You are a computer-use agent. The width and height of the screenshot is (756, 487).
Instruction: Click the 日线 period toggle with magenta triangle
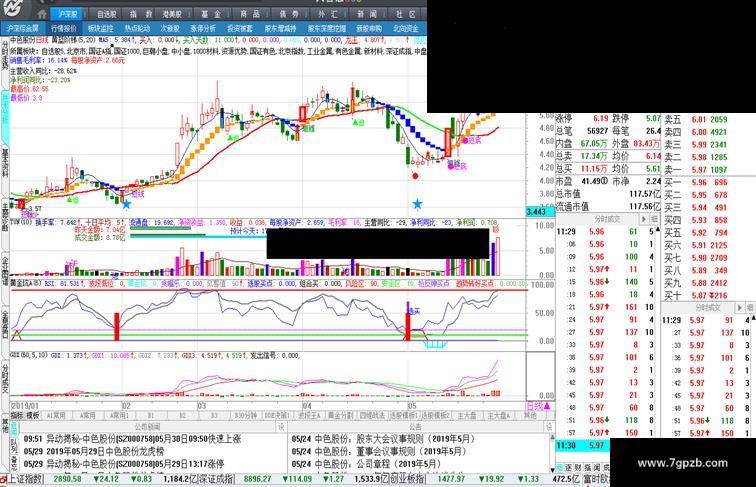(539, 406)
